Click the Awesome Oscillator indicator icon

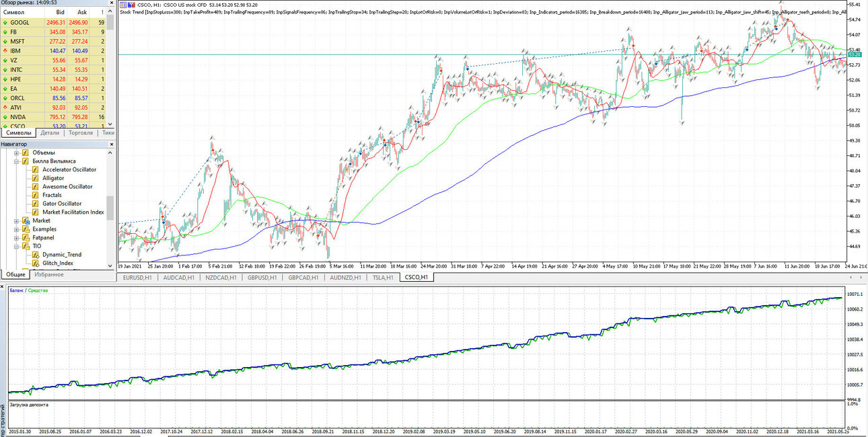[x=36, y=187]
